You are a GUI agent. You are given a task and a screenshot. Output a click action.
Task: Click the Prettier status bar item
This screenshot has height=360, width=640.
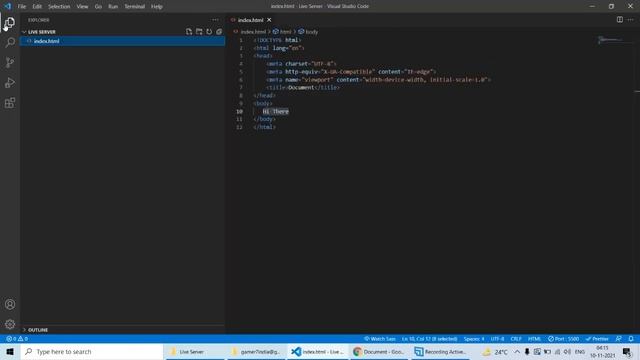(597, 339)
